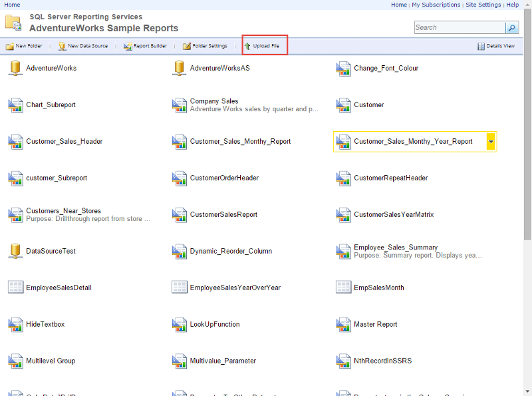Select the Customer report icon
Image resolution: width=532 pixels, height=396 pixels.
pos(344,105)
